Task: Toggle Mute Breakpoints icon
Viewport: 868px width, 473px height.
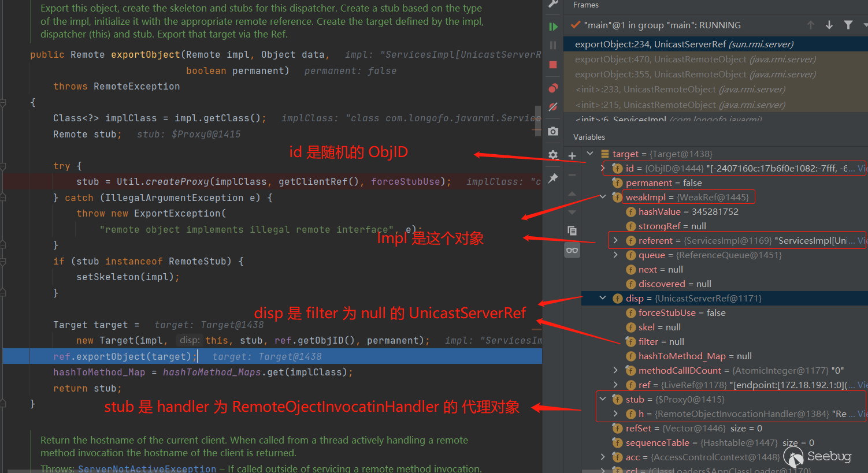Action: (553, 107)
